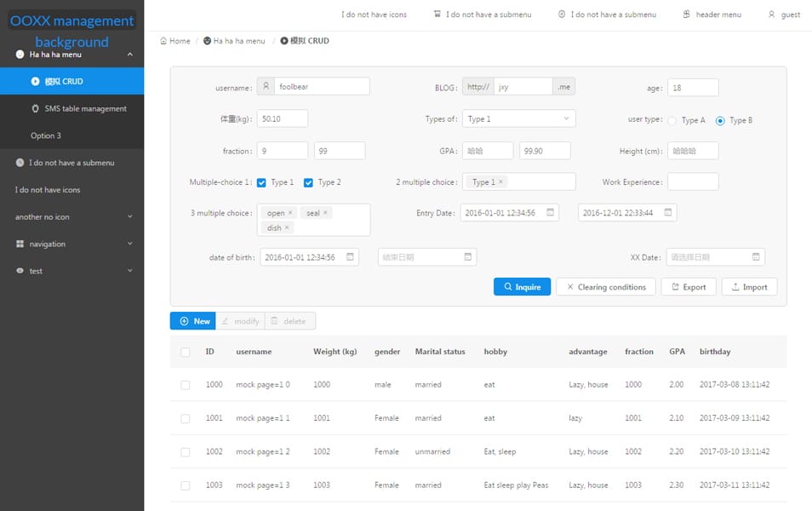The width and height of the screenshot is (812, 511).
Task: Click the Export button
Action: point(688,287)
